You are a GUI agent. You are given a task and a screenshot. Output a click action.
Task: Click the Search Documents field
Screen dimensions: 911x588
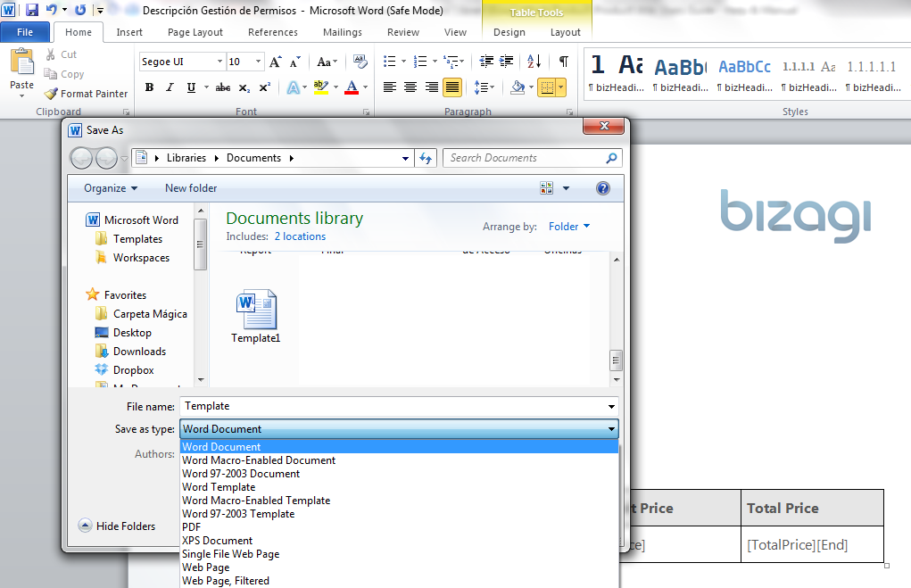(x=526, y=158)
